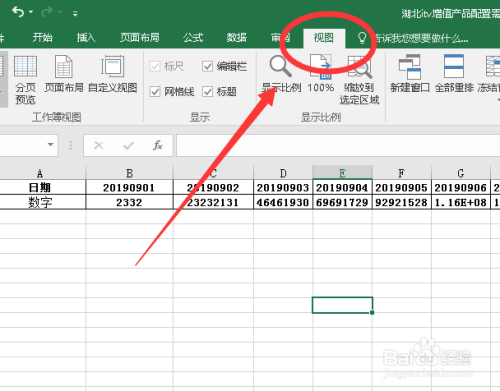Click cell with value 20190901
The height and width of the screenshot is (391, 500).
click(x=129, y=187)
